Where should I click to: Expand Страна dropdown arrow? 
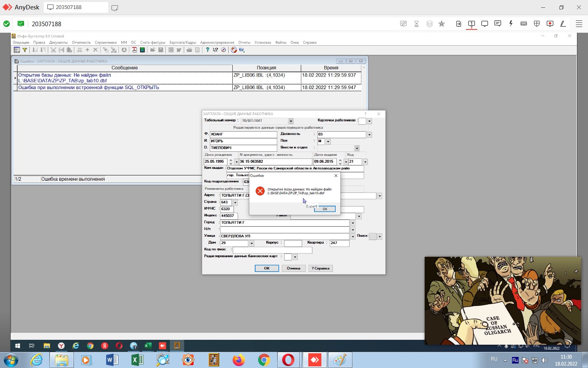tap(235, 203)
